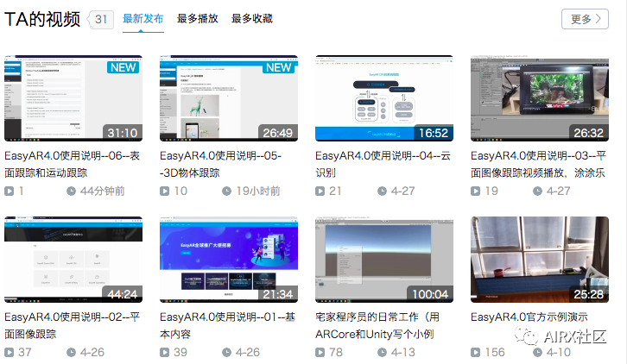Image resolution: width=627 pixels, height=364 pixels.
Task: Open the 100:04 video thumbnail
Action: [x=384, y=260]
